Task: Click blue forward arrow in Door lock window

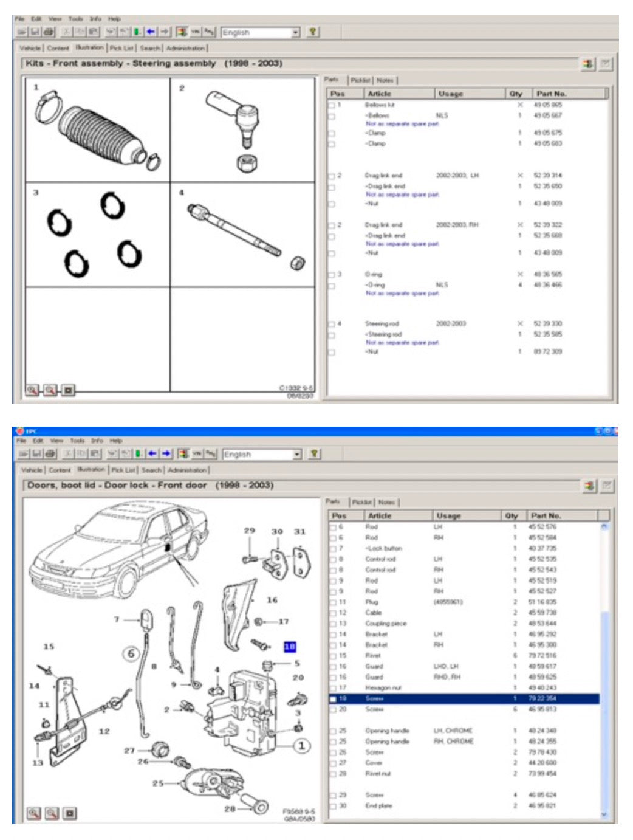Action: click(x=165, y=453)
